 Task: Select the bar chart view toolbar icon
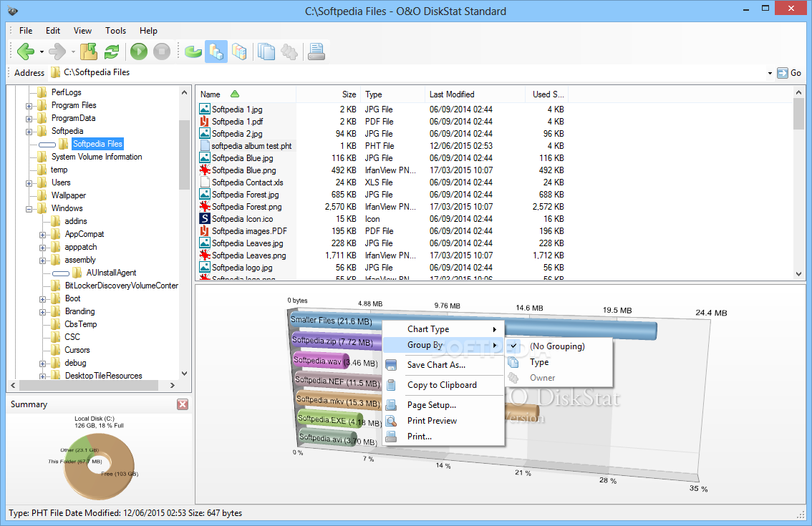(216, 52)
